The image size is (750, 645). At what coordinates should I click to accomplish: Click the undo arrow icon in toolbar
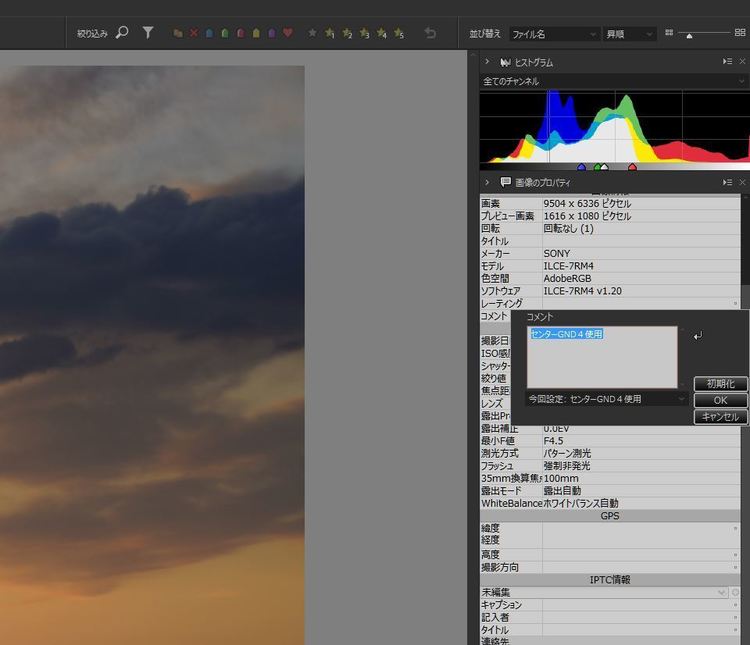click(x=430, y=33)
